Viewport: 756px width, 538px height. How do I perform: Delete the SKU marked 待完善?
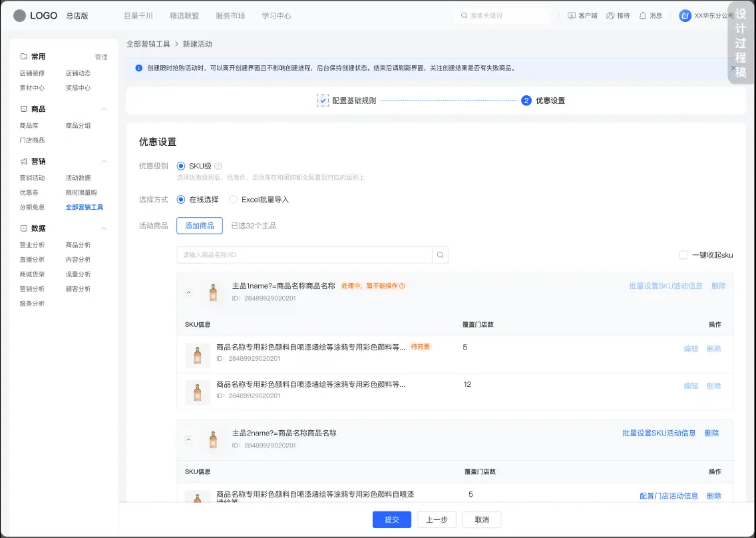tap(714, 348)
